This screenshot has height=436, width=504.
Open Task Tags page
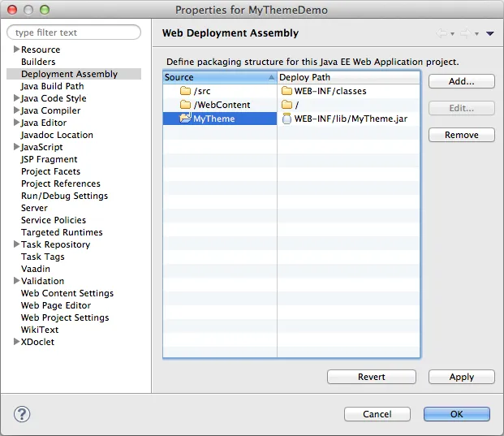(x=43, y=257)
